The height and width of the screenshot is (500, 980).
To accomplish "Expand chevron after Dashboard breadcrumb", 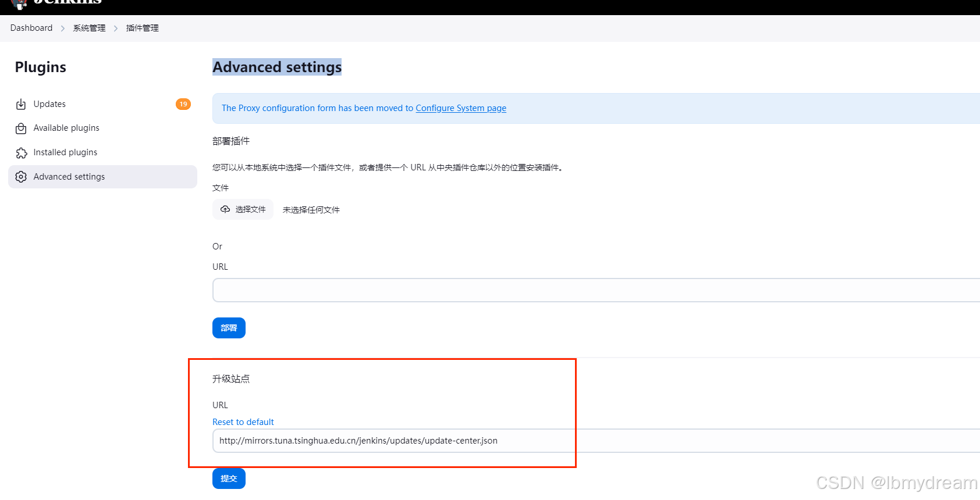I will coord(63,28).
